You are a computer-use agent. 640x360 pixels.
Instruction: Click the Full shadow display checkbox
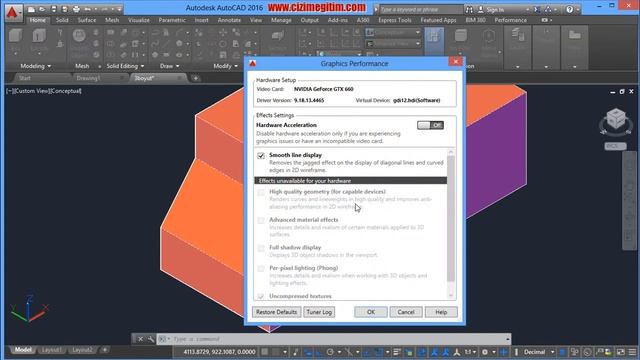[261, 248]
